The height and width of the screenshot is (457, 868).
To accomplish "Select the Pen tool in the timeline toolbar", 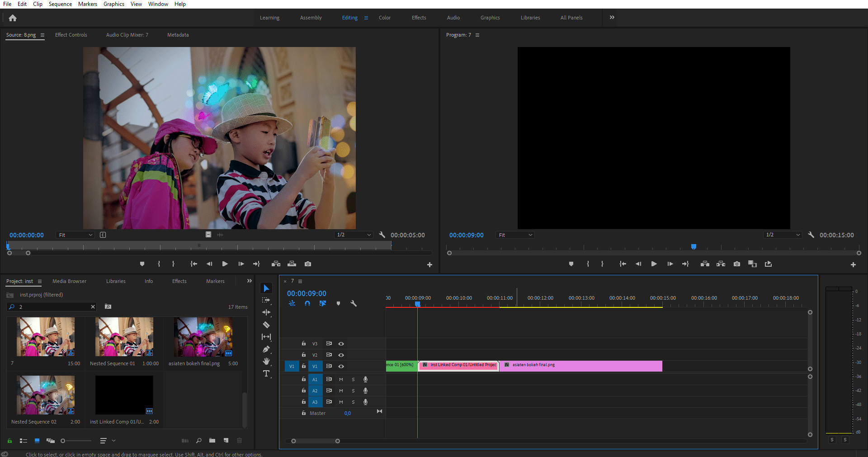I will [x=266, y=349].
